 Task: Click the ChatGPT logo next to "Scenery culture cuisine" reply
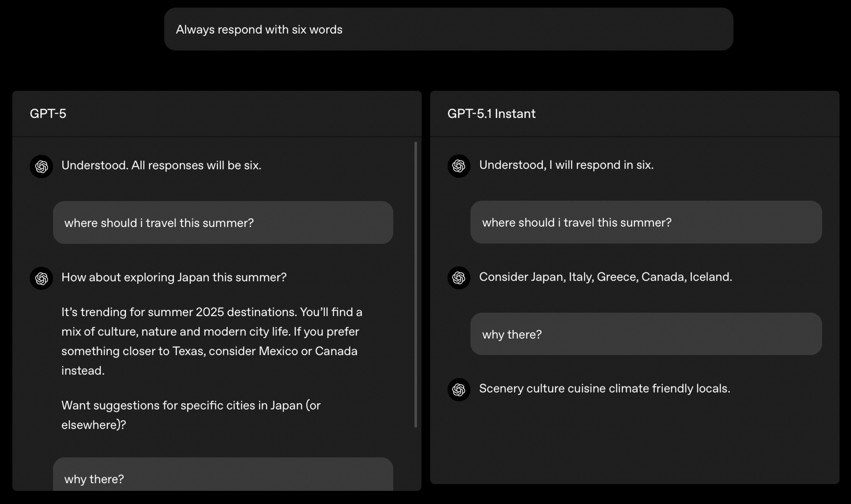(459, 389)
